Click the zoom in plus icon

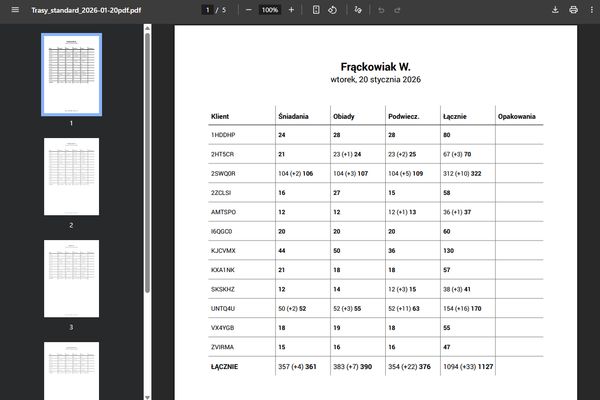point(291,9)
